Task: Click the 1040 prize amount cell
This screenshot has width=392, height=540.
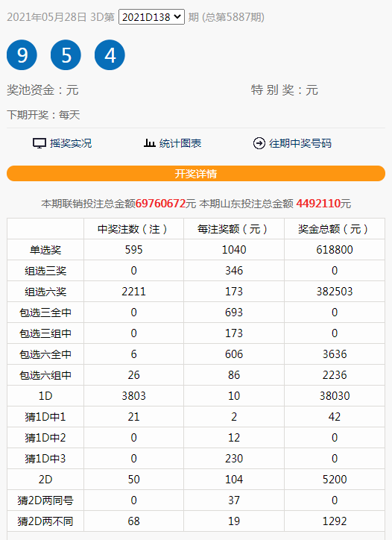Action: coord(234,250)
